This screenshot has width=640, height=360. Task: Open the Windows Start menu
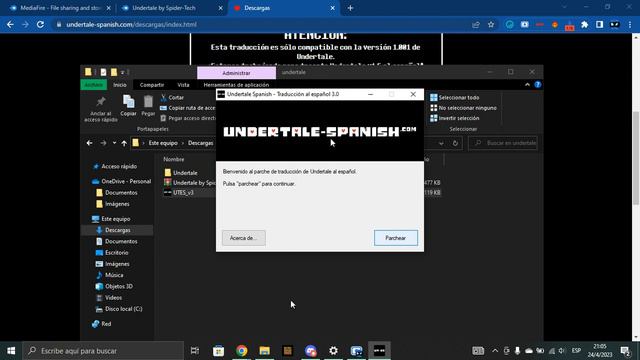point(11,351)
